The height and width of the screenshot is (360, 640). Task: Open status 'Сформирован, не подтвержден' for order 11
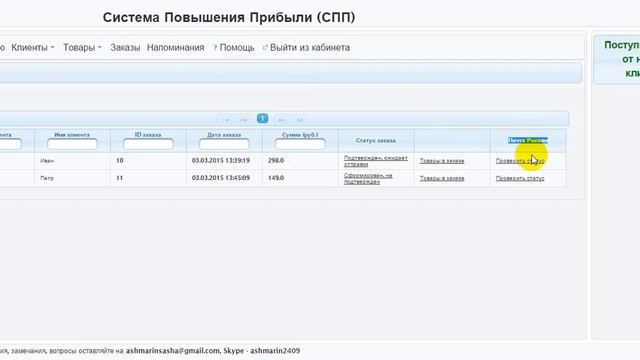(x=368, y=178)
